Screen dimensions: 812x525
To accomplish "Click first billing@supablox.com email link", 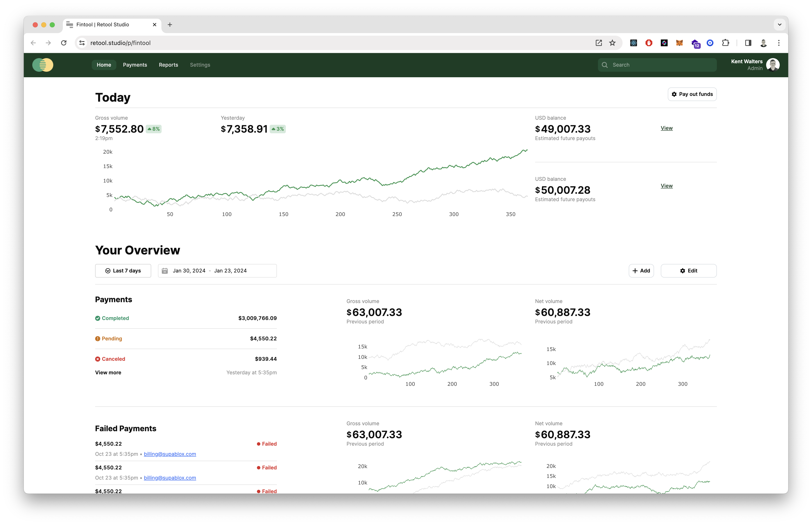I will (170, 454).
